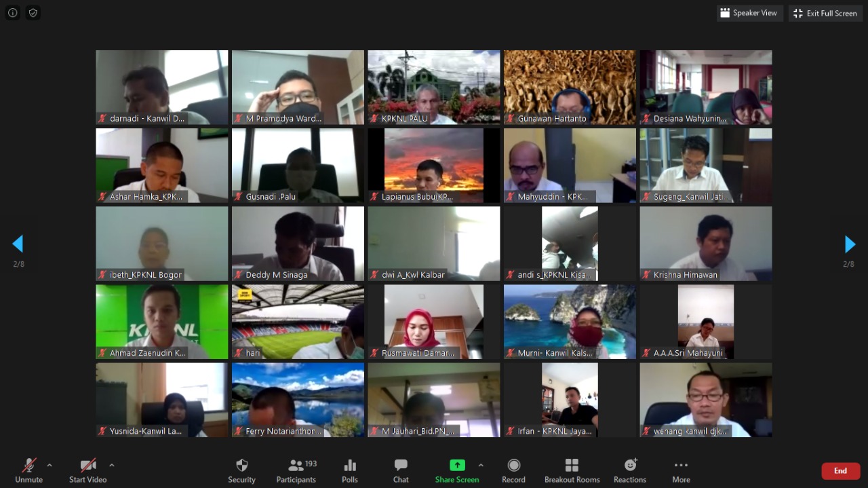Switch to Speaker View

(750, 13)
